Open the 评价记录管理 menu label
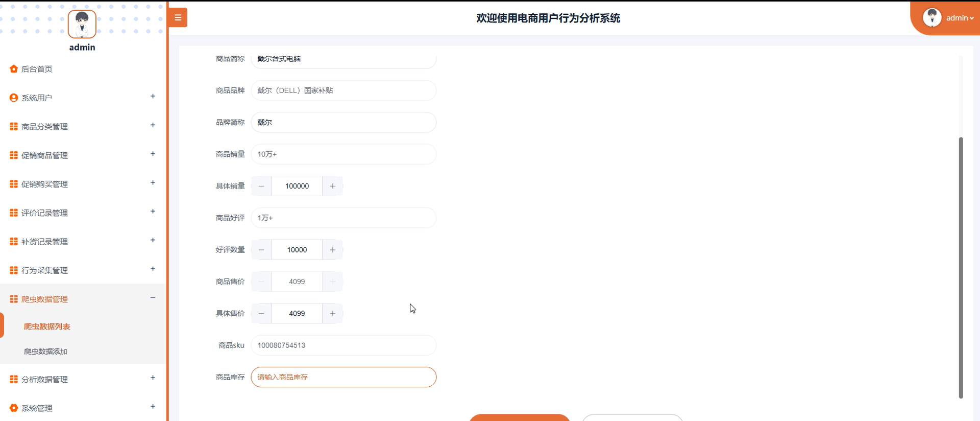 (44, 213)
